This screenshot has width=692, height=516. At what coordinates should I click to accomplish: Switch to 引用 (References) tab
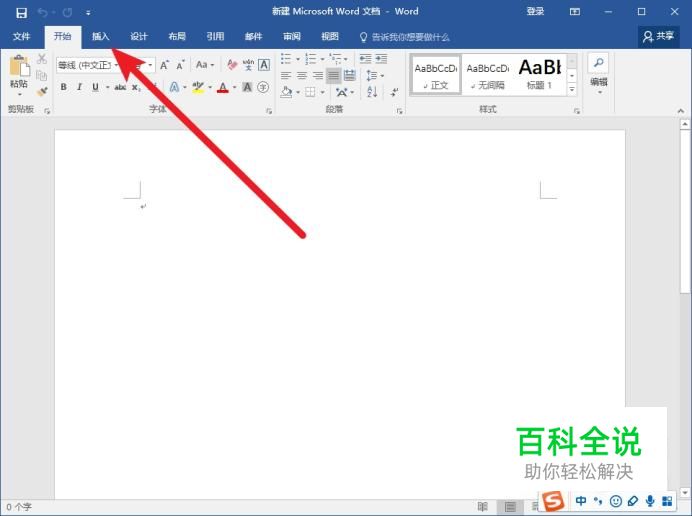(x=215, y=37)
